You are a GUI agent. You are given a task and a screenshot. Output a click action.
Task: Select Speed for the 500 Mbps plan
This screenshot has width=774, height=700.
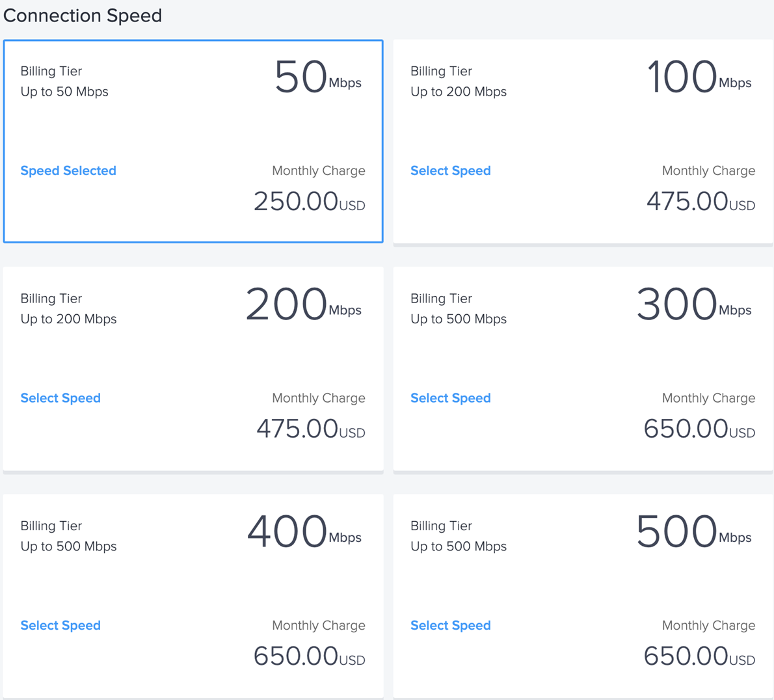click(x=451, y=625)
